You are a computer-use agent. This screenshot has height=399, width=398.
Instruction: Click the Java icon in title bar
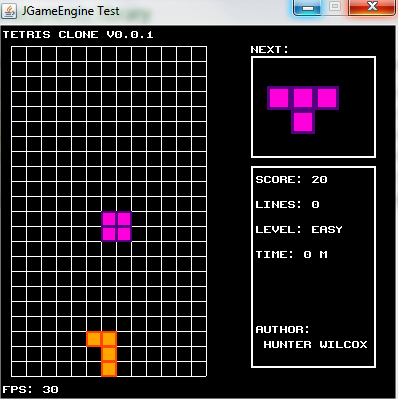[9, 11]
